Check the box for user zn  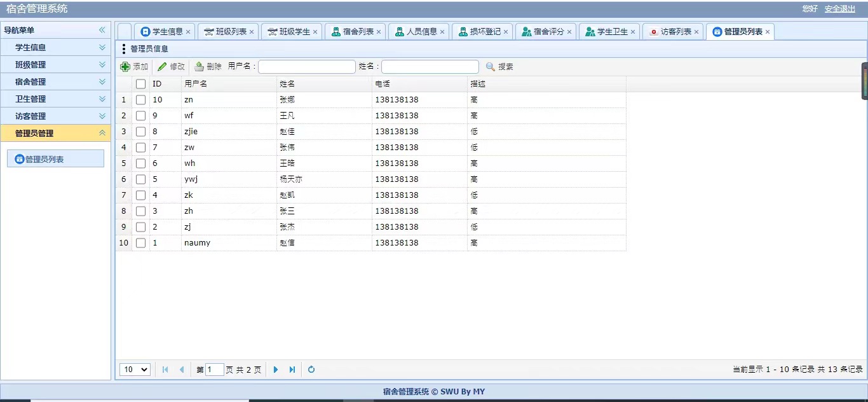pos(140,100)
